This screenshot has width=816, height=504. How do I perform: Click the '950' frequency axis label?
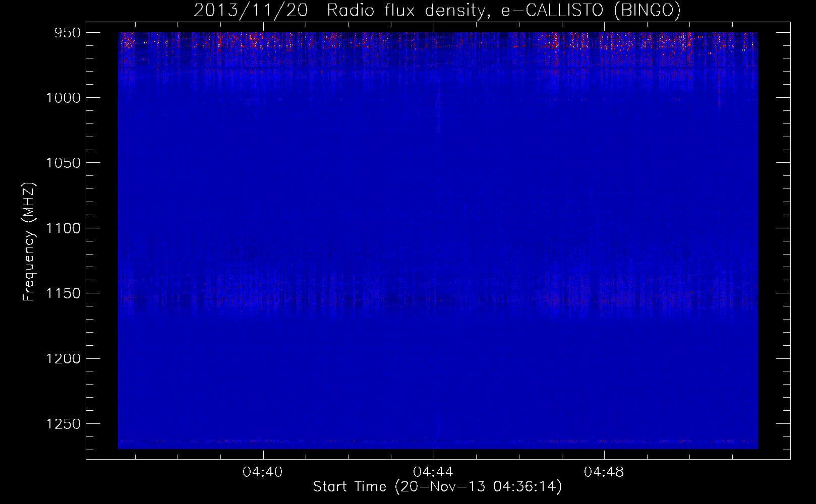pos(68,33)
